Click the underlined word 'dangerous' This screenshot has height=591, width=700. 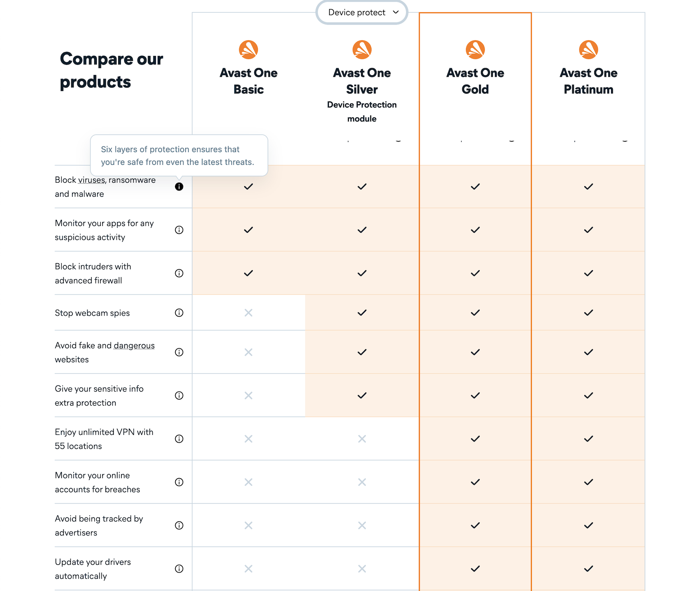tap(134, 346)
